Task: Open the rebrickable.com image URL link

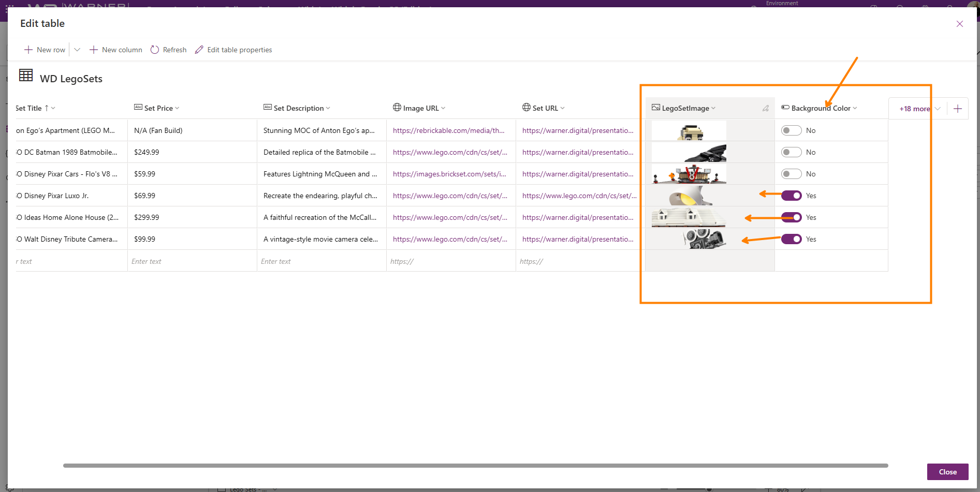Action: click(x=448, y=130)
